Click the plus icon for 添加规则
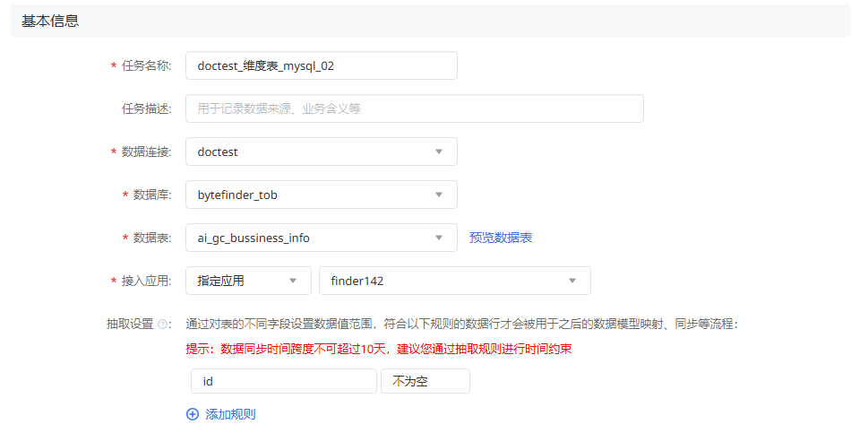The height and width of the screenshot is (433, 868). 192,414
